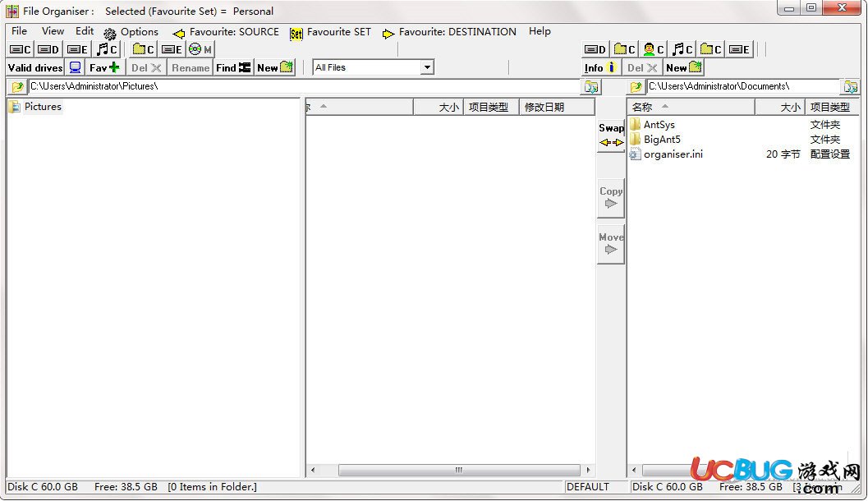Open source drive E button beside CD M

[x=172, y=49]
